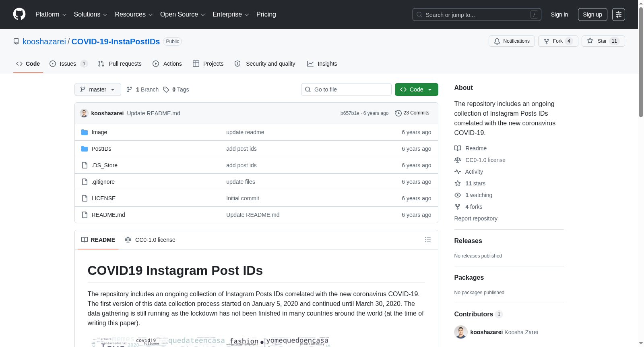
Task: Switch to the Code tab
Action: coord(28,64)
